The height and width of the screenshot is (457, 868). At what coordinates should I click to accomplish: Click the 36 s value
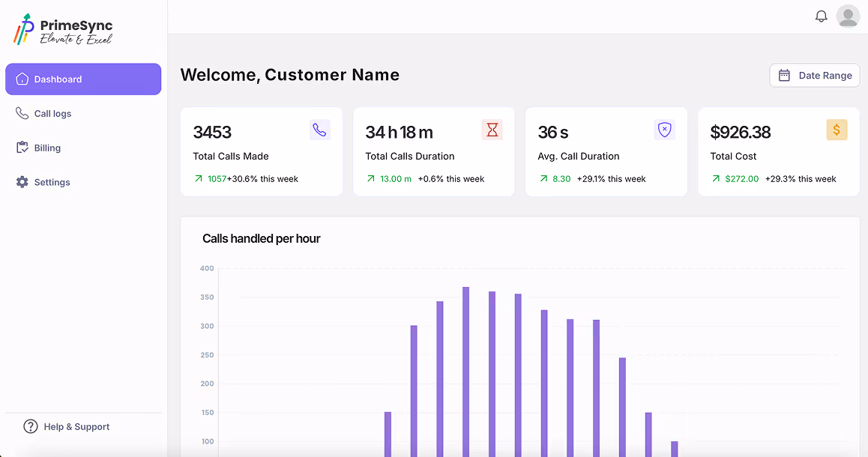click(x=553, y=133)
